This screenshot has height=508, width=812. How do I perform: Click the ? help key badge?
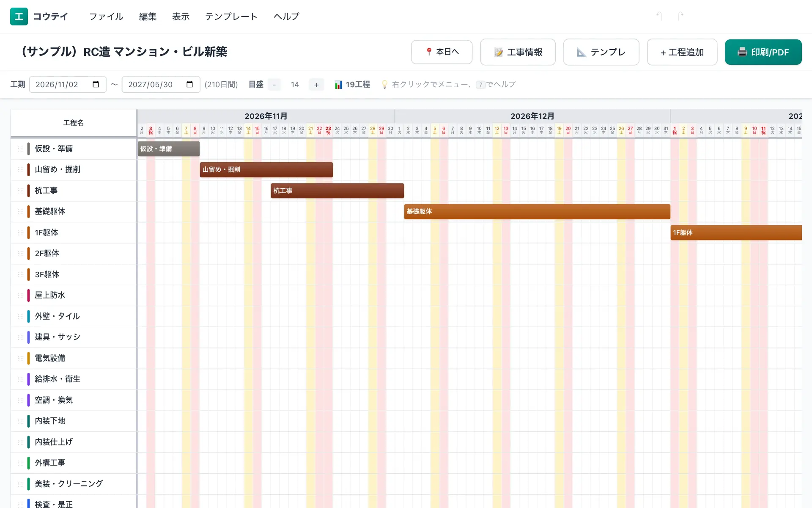point(480,85)
